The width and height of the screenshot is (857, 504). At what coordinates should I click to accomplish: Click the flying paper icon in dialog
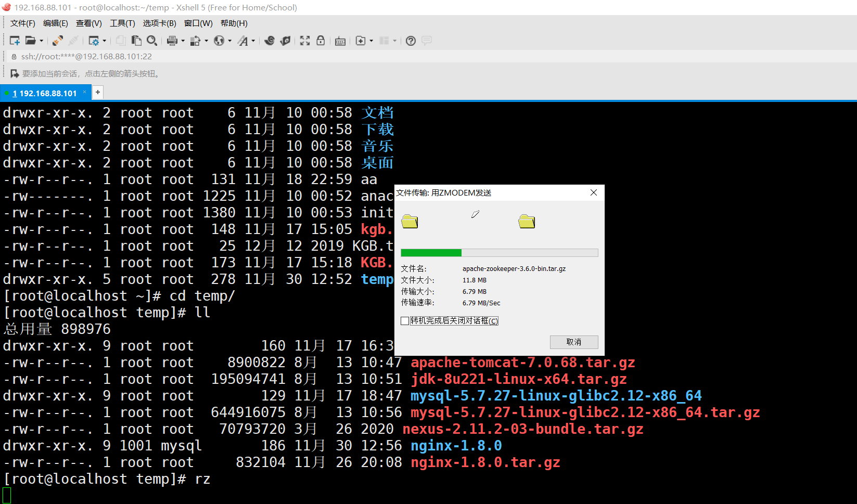click(x=475, y=214)
